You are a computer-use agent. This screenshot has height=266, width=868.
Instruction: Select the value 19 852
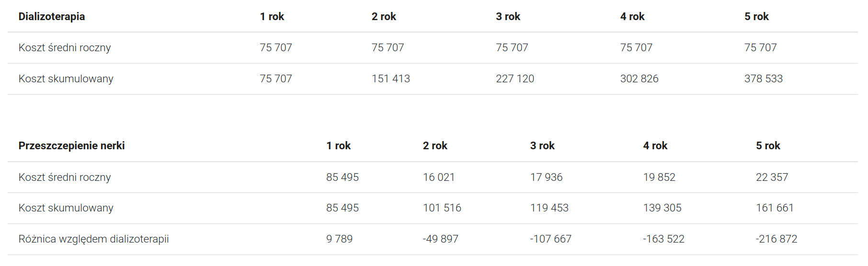659,177
